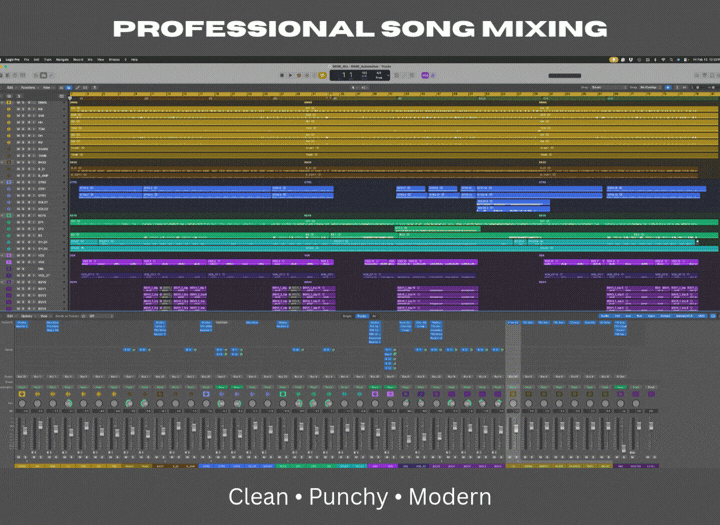Click the pan knob on the HH channel strip
Viewport: 720px width, 525px height.
point(68,403)
